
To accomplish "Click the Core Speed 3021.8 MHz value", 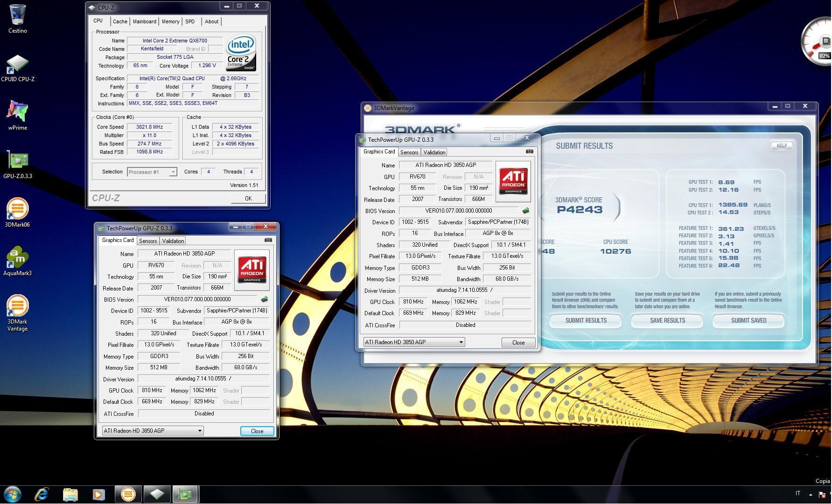I will point(149,127).
